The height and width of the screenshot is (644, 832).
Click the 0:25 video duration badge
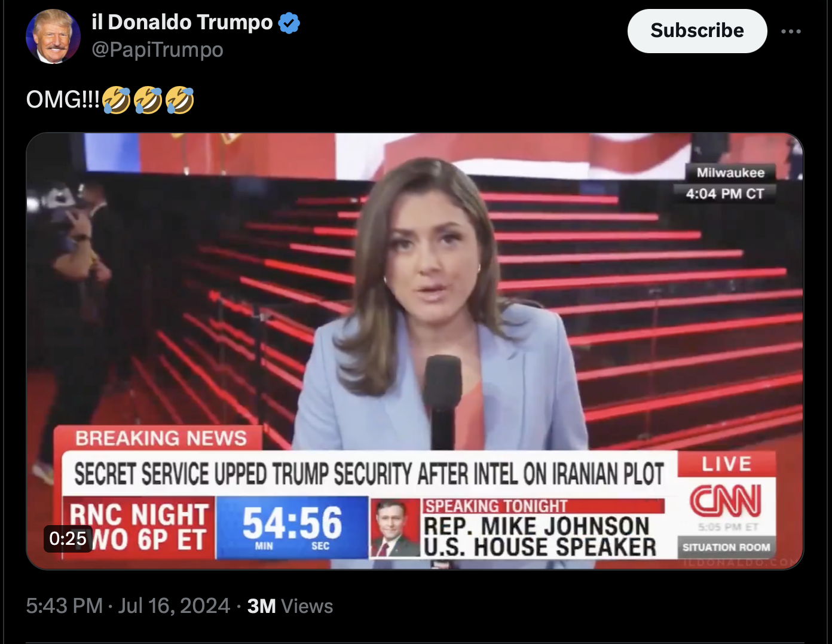(x=68, y=538)
